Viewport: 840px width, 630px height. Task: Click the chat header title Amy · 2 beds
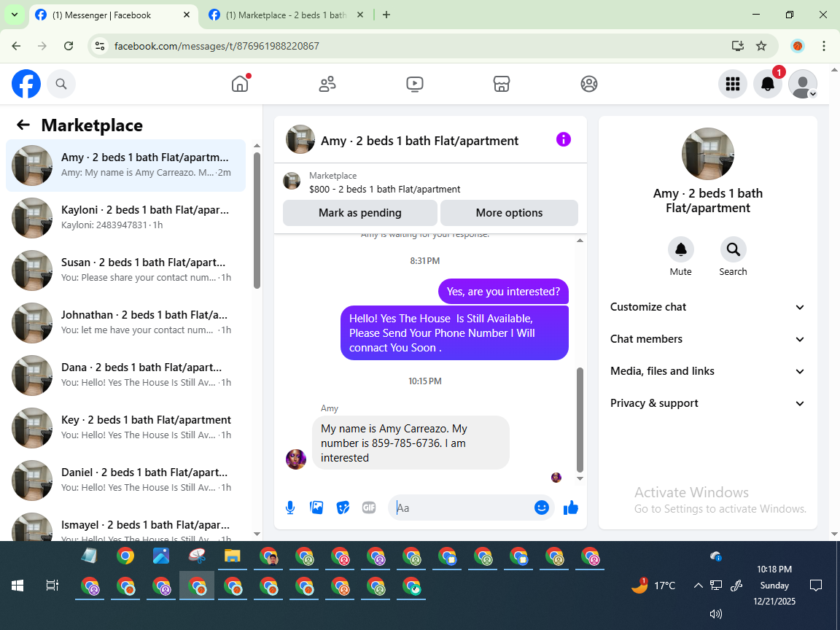coord(419,140)
